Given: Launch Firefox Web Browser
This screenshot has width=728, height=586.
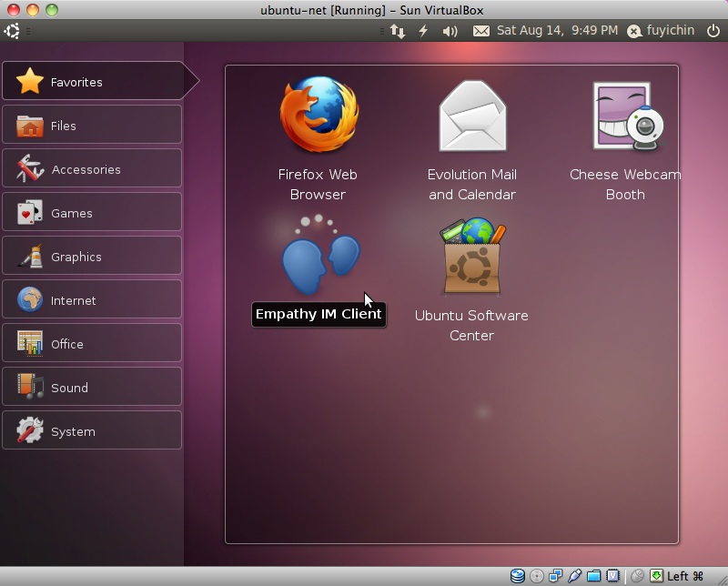Looking at the screenshot, I should click(x=317, y=116).
